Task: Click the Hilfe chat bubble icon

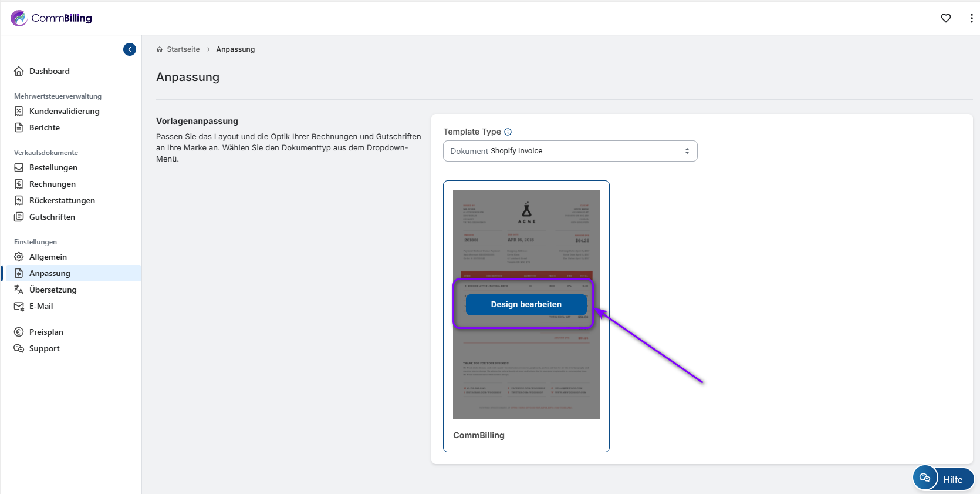Action: (x=925, y=478)
